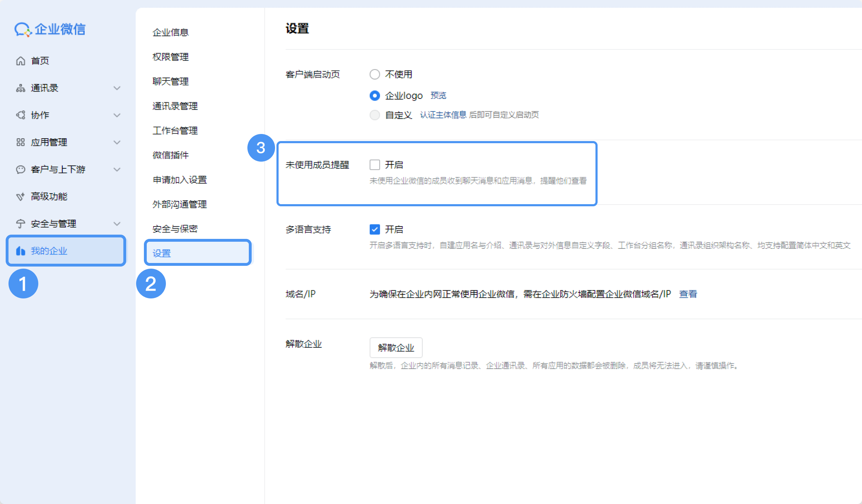Go to 申请加入设置

pyautogui.click(x=180, y=180)
